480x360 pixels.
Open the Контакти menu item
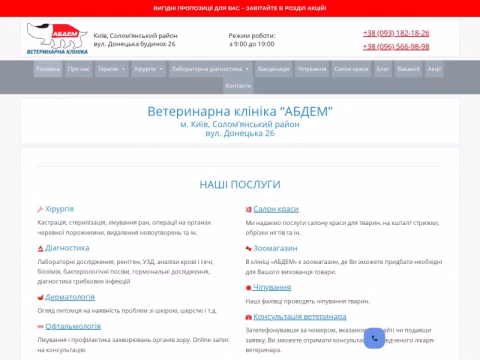coord(238,86)
